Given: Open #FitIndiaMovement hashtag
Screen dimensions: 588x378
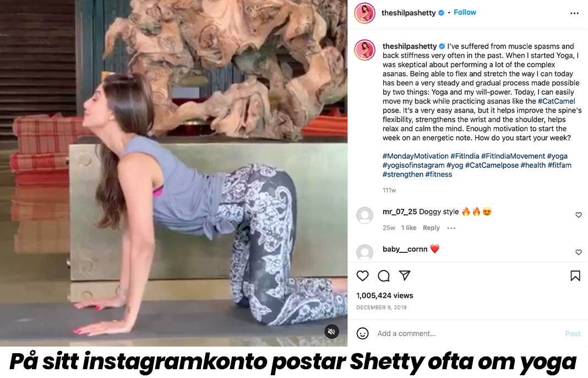Looking at the screenshot, I should pyautogui.click(x=513, y=156).
